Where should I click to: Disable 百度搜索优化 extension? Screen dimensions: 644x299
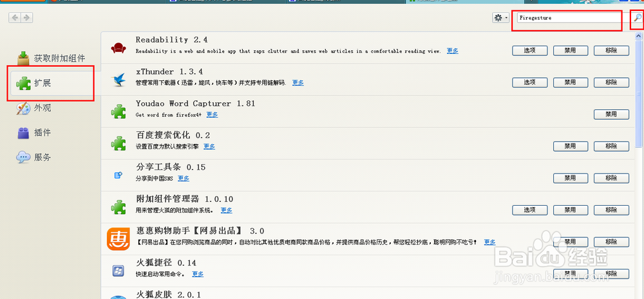point(570,146)
